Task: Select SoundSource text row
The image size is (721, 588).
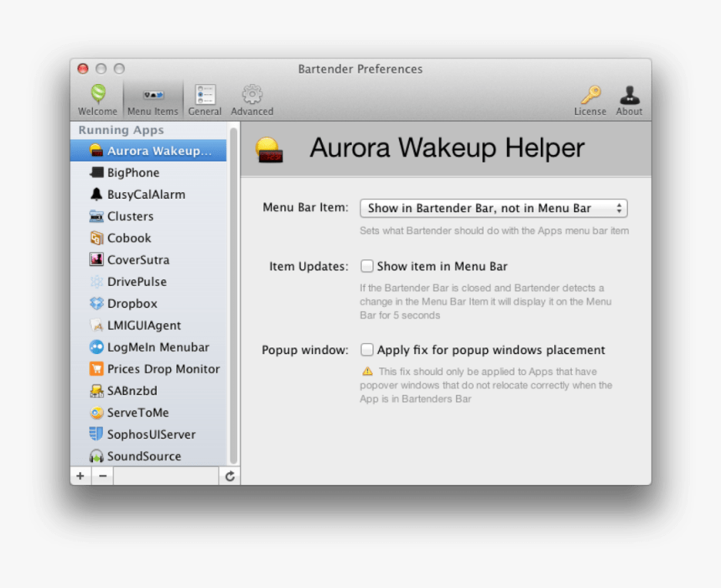Action: pyautogui.click(x=144, y=456)
